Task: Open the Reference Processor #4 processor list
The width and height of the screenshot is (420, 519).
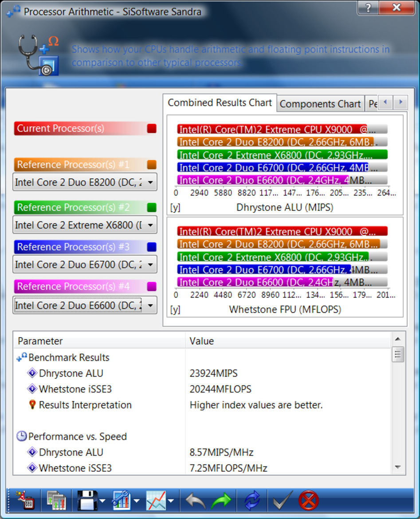Action: point(149,305)
